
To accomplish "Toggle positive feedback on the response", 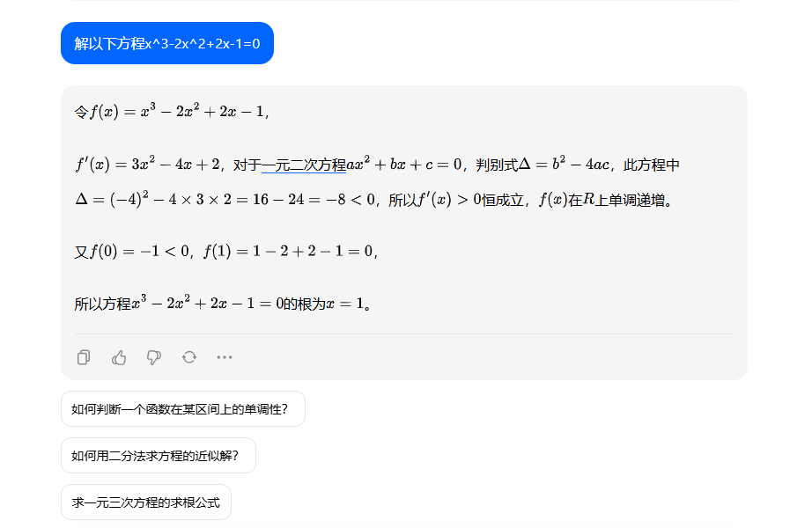I will coord(118,357).
